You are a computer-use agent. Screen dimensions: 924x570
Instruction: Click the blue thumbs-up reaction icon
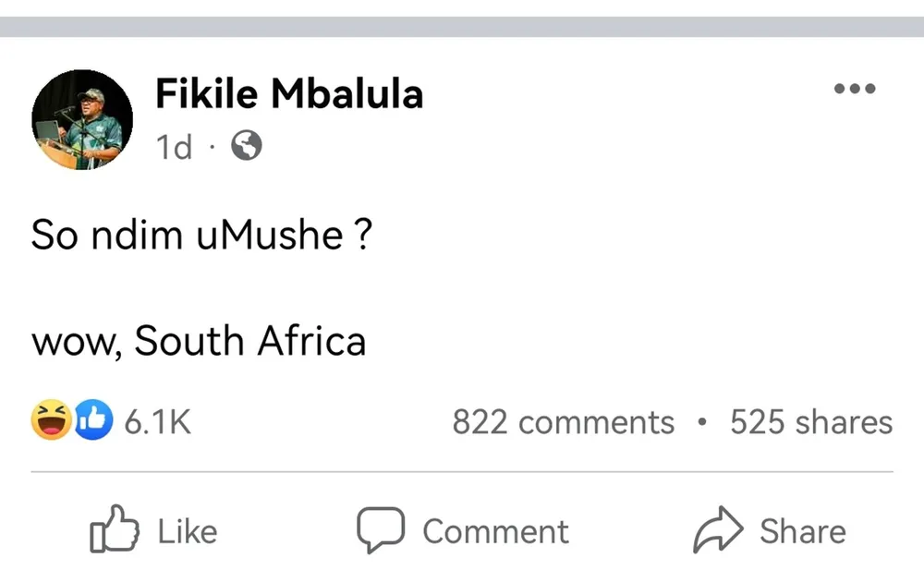(x=92, y=421)
